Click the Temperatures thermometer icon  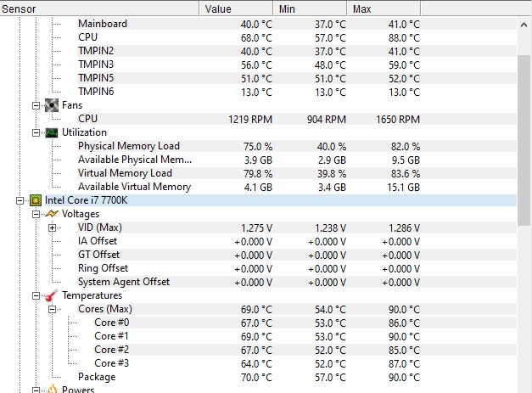(x=52, y=295)
